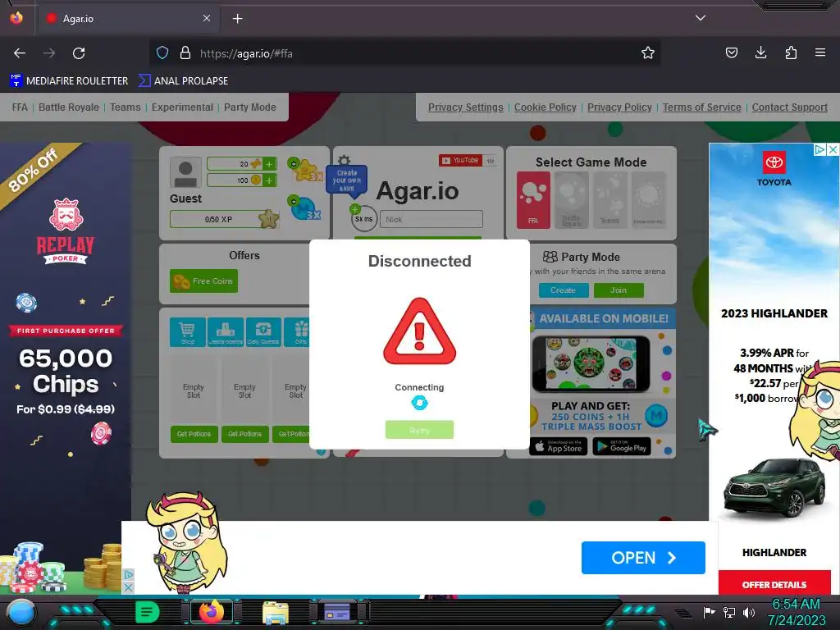Click Join party button
The height and width of the screenshot is (630, 840).
[619, 290]
